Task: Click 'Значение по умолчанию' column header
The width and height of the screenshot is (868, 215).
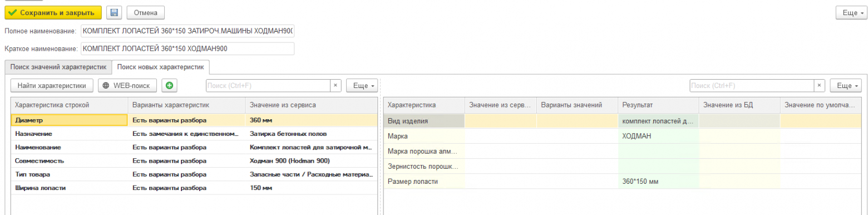Action: tap(821, 105)
